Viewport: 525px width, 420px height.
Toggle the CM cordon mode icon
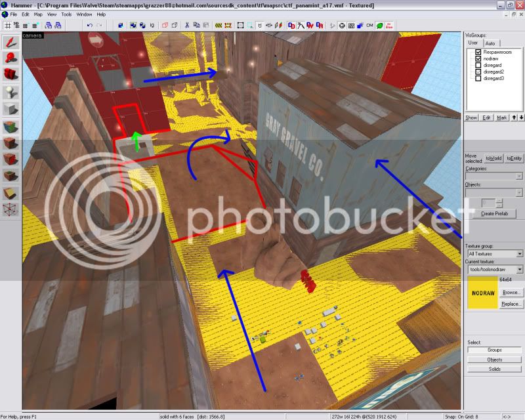click(369, 26)
